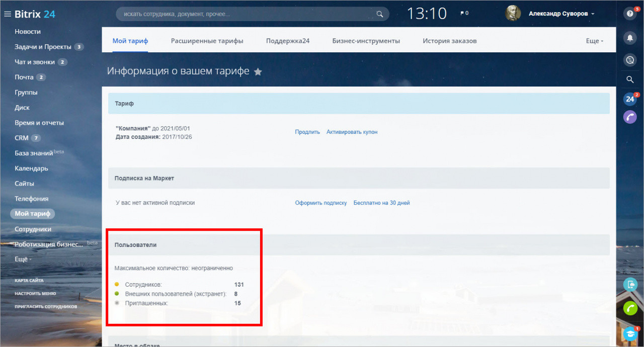Screen dimensions: 644x347
Task: Open the Бизнес-инструменты tab
Action: (366, 41)
